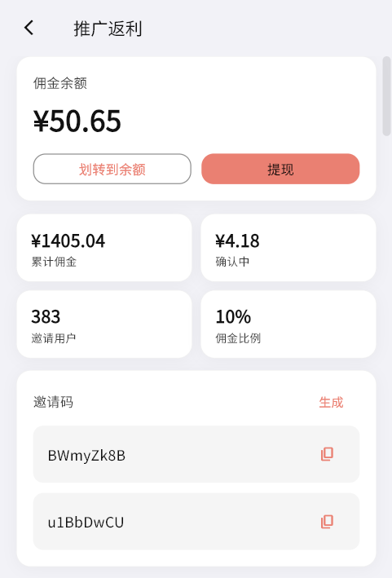Select the u1BbDwCU invite code row

[x=196, y=522]
